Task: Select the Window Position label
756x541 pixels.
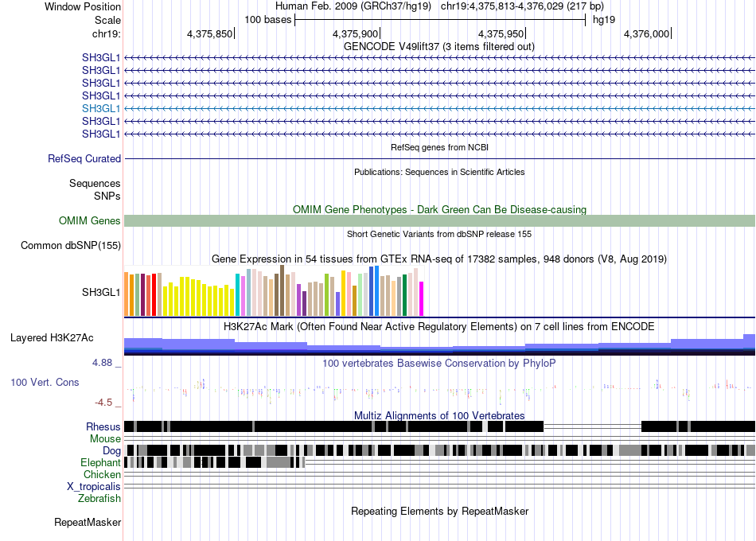Action: tap(83, 6)
